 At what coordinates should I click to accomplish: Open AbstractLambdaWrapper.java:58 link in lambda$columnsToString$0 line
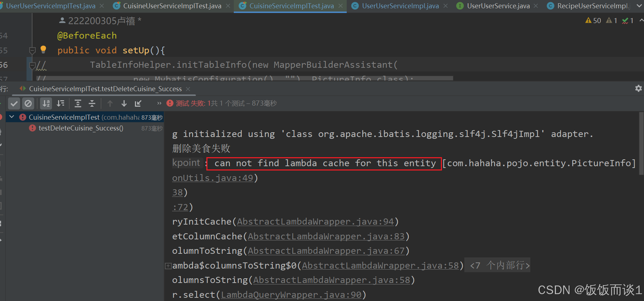[380, 266]
